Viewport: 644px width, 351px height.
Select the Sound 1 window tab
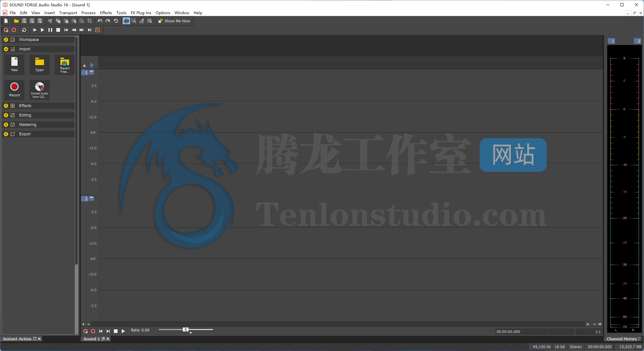pyautogui.click(x=92, y=339)
